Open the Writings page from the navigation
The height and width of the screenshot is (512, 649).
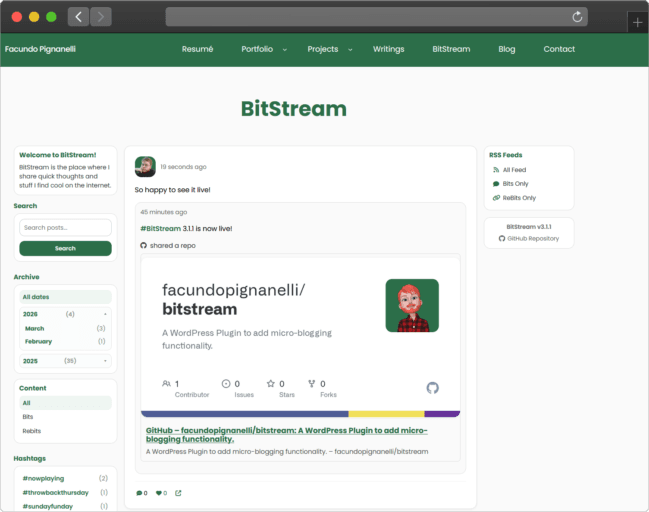pyautogui.click(x=388, y=49)
